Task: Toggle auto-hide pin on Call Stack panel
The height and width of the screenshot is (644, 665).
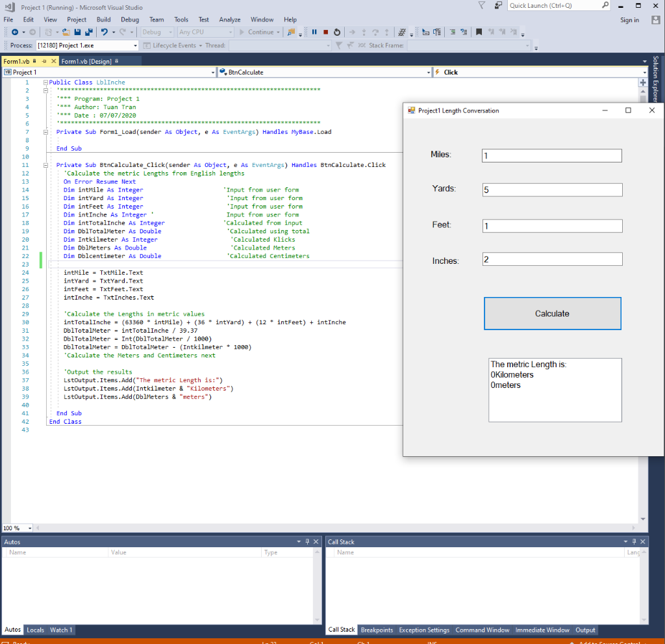Action: coord(633,541)
